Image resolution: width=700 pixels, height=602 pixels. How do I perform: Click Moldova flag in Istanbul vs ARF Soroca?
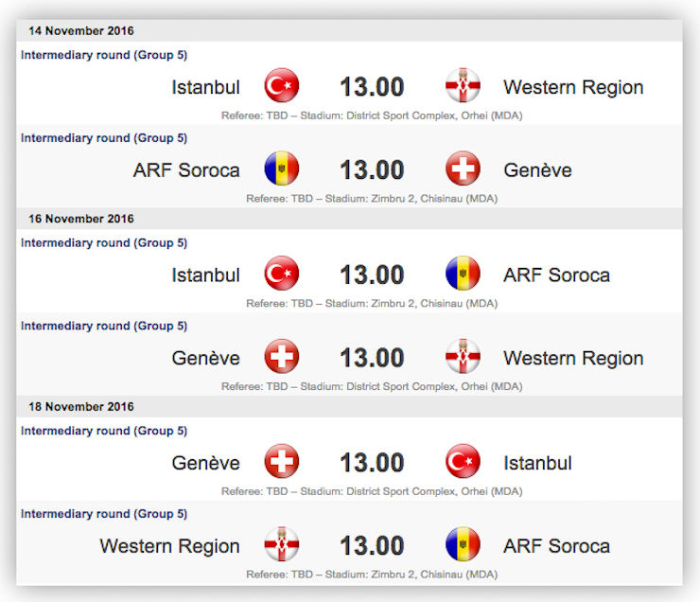463,274
